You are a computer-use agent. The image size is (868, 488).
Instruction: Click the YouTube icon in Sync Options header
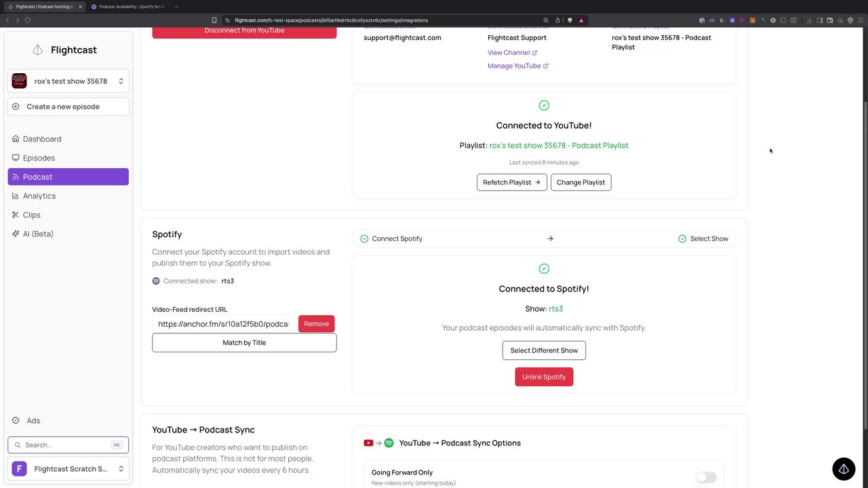(368, 443)
